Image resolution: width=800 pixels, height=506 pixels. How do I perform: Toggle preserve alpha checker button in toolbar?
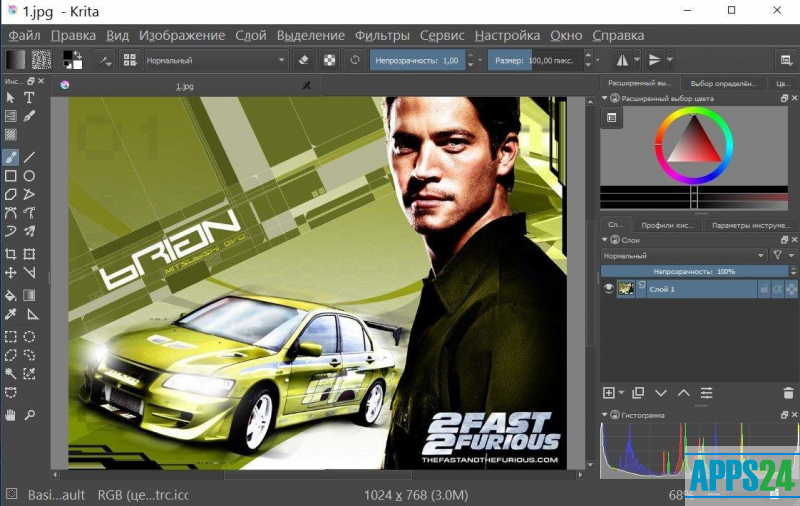330,60
